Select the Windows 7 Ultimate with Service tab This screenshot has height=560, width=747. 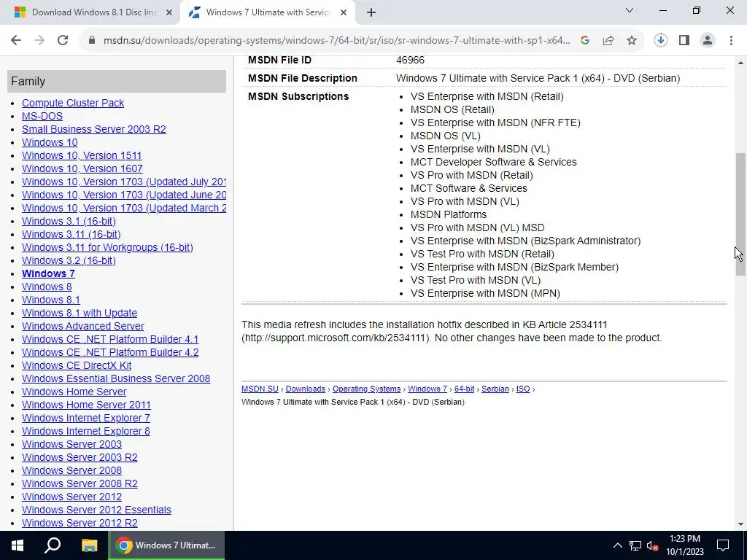click(268, 12)
